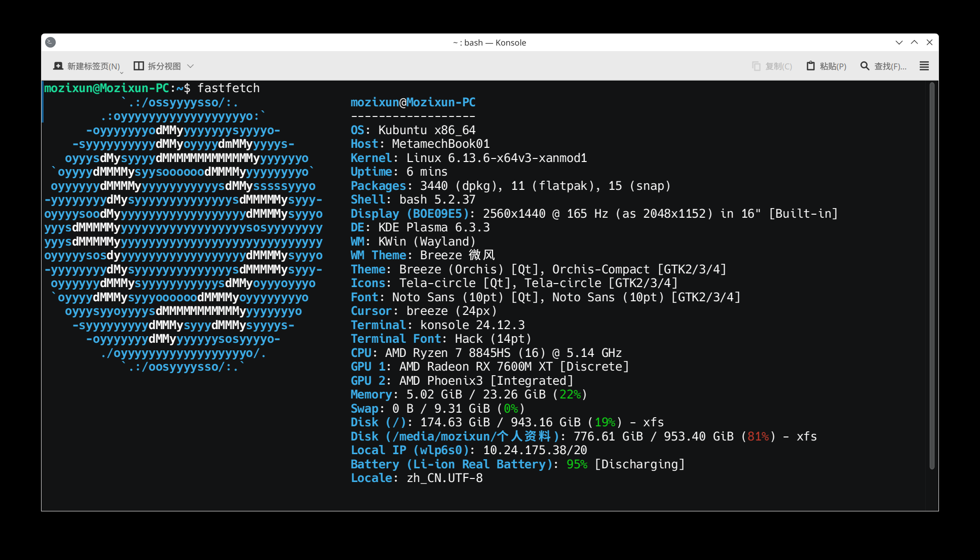Image resolution: width=980 pixels, height=560 pixels.
Task: Open the 查找 search magnifier tool
Action: point(865,66)
